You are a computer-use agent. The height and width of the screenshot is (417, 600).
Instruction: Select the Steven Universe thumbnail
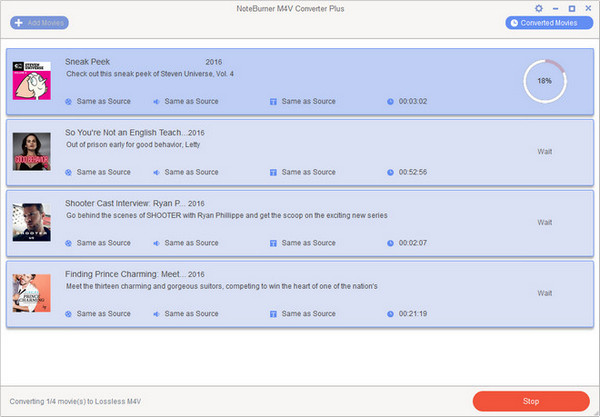coord(32,81)
